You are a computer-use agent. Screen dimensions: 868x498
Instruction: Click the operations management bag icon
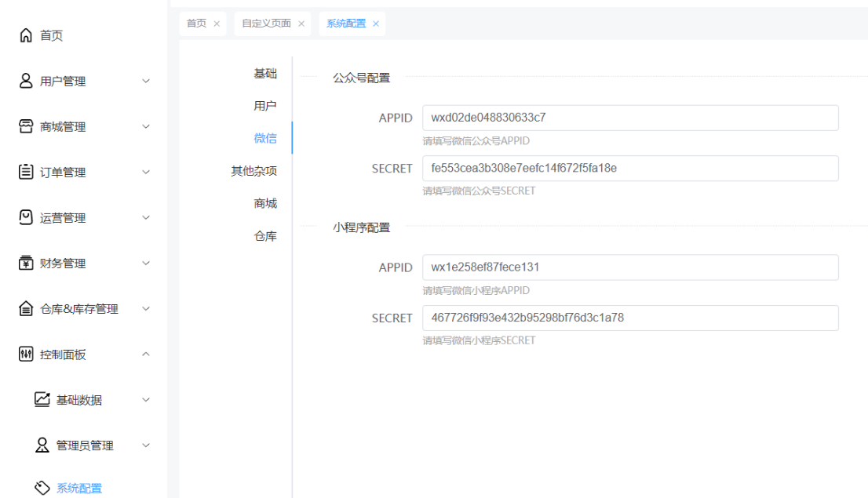[26, 217]
